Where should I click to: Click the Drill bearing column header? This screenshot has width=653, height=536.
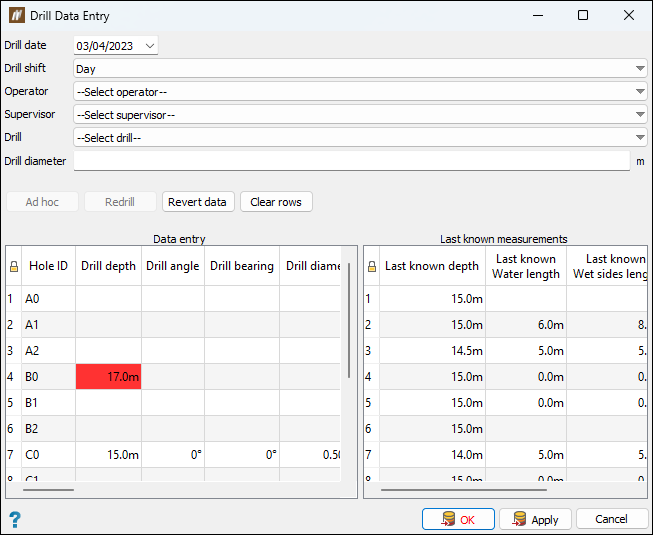[x=242, y=266]
